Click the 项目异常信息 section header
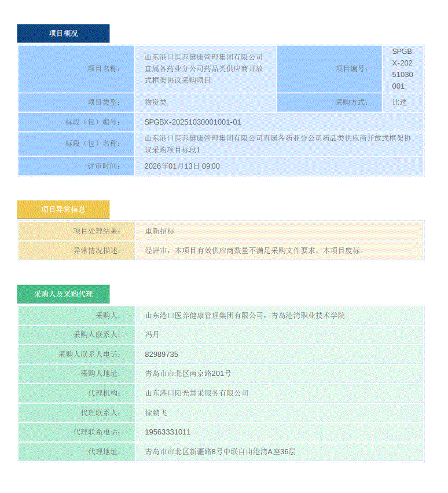Viewport: 448px width, 493px height. (x=63, y=210)
